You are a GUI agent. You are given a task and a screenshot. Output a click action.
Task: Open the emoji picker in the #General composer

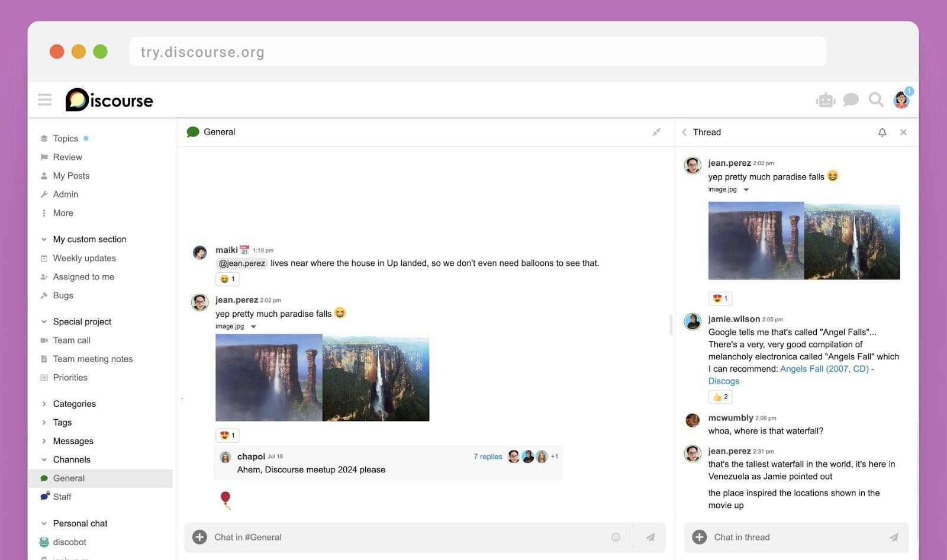point(616,537)
